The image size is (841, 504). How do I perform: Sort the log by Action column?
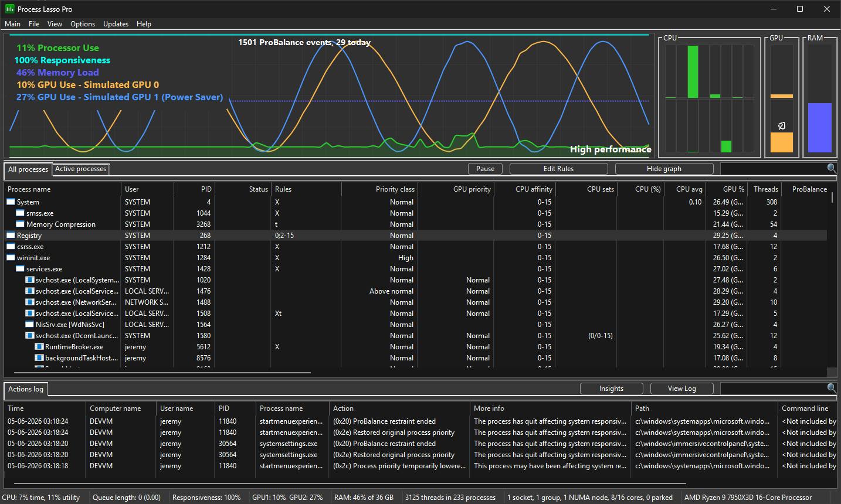[400, 408]
